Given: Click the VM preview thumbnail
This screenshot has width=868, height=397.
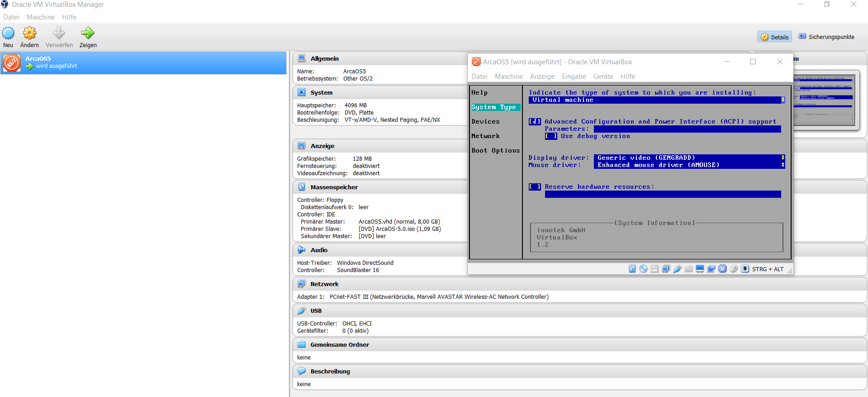Looking at the screenshot, I should click(825, 100).
